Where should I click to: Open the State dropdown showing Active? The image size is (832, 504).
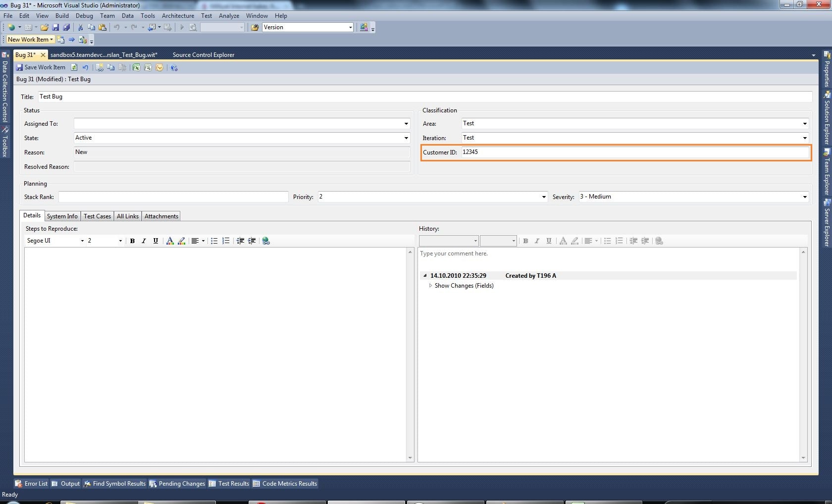point(406,138)
